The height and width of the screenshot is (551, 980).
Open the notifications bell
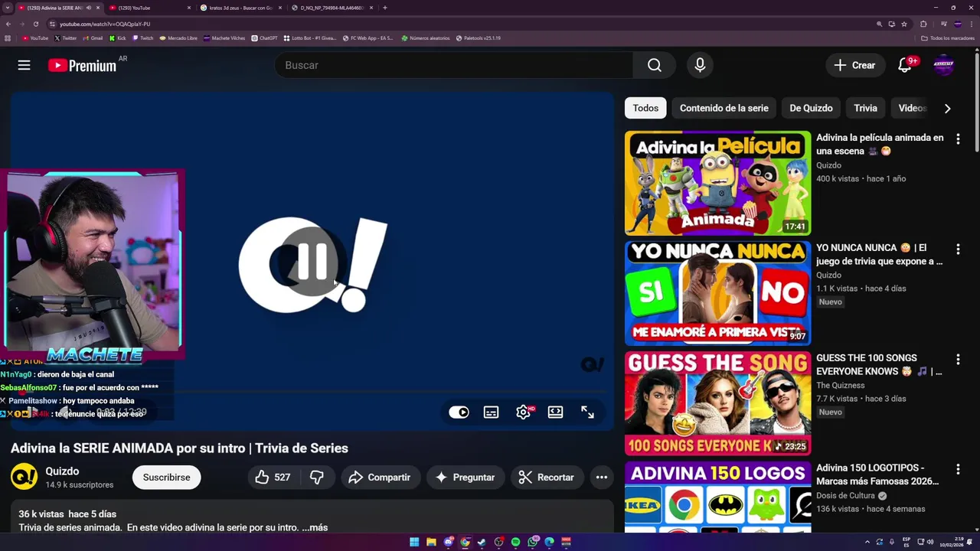coord(905,65)
